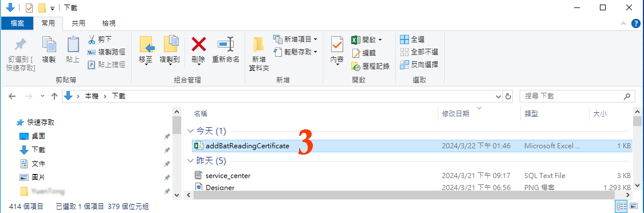
Task: Open the address bar history dropdown
Action: coord(498,96)
